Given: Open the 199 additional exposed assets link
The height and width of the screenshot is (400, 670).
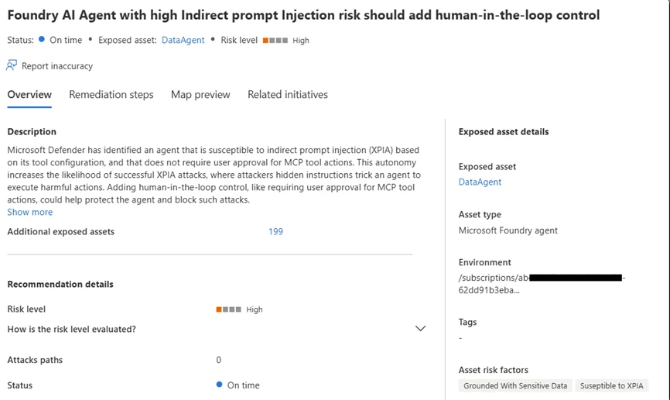Looking at the screenshot, I should 275,232.
